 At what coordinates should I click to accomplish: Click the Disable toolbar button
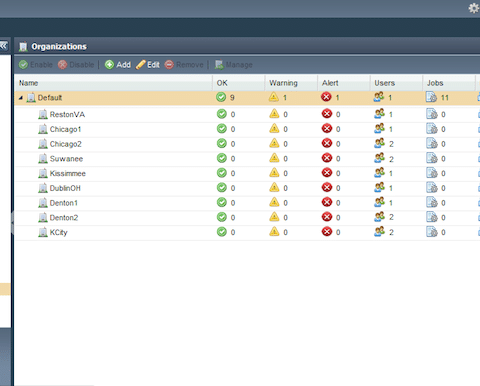(76, 65)
